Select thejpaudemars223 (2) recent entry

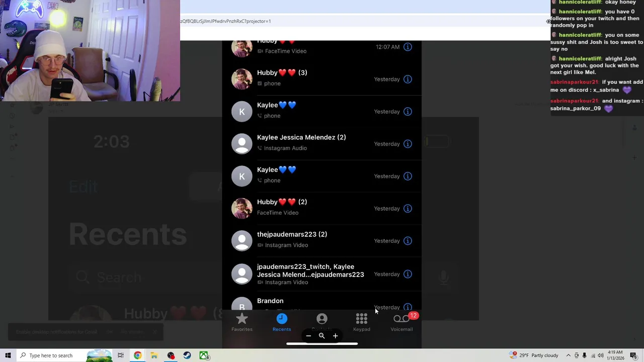tap(321, 241)
